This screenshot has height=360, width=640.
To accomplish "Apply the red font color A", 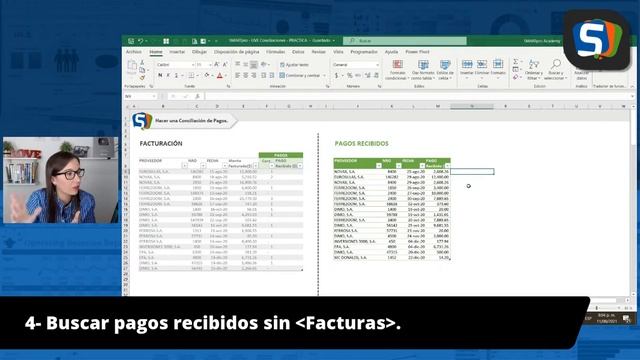I will tap(220, 76).
